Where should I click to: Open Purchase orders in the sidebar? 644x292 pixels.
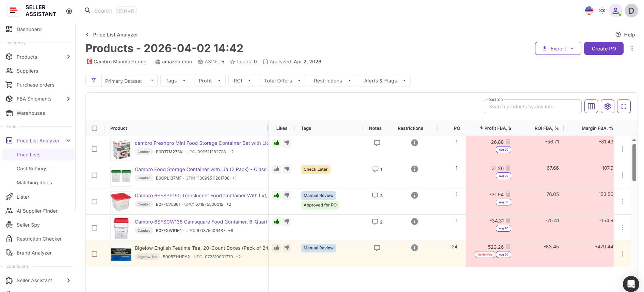point(35,85)
